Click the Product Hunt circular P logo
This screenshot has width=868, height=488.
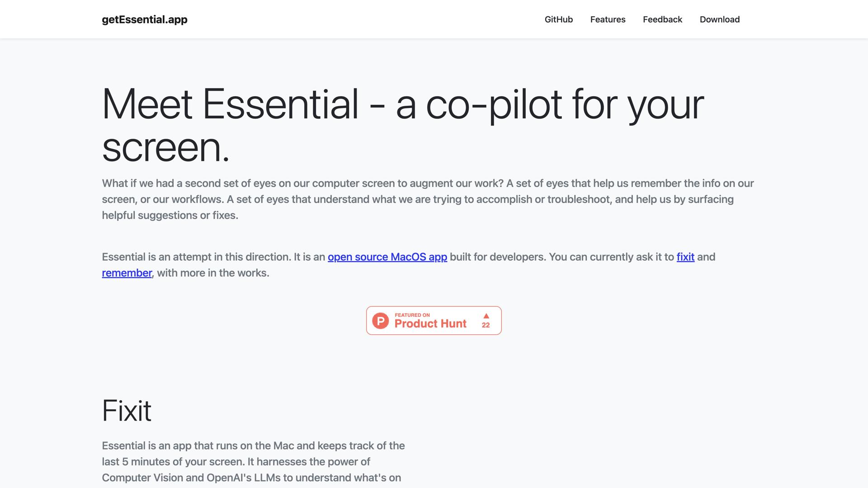(x=380, y=321)
